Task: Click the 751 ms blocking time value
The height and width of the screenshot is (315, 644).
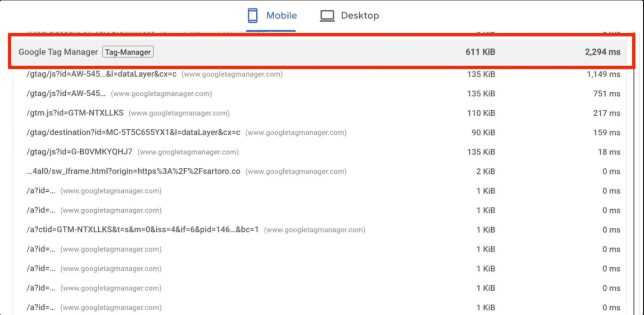Action: [606, 94]
